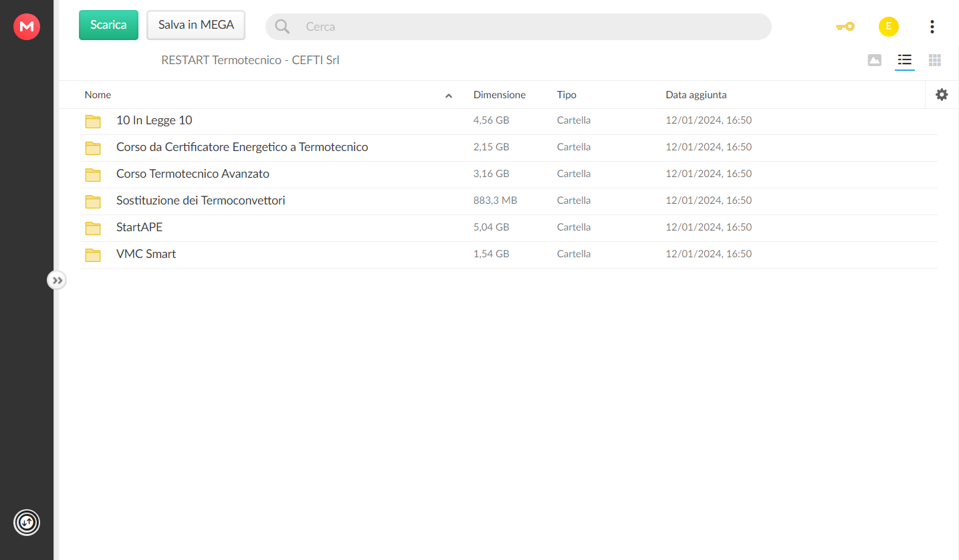Select Corso Termotecnico Avanzato folder name
The image size is (959, 560).
coord(193,174)
